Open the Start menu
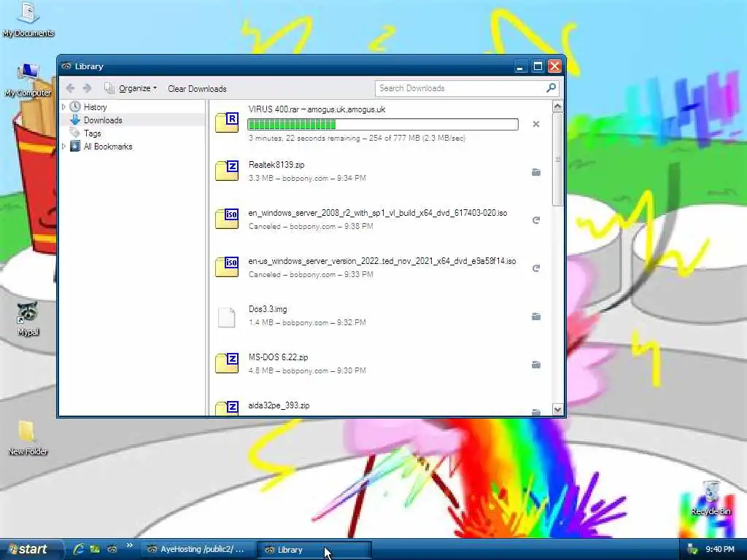 point(31,550)
